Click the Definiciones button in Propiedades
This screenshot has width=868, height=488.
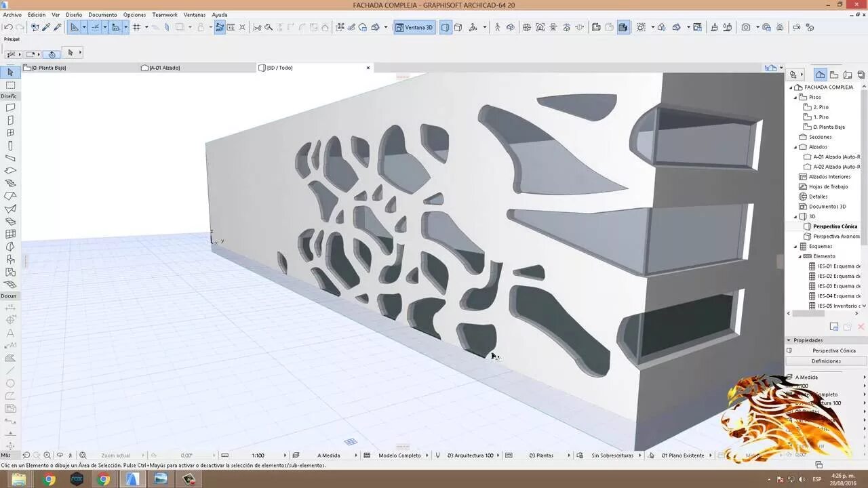[x=826, y=361]
